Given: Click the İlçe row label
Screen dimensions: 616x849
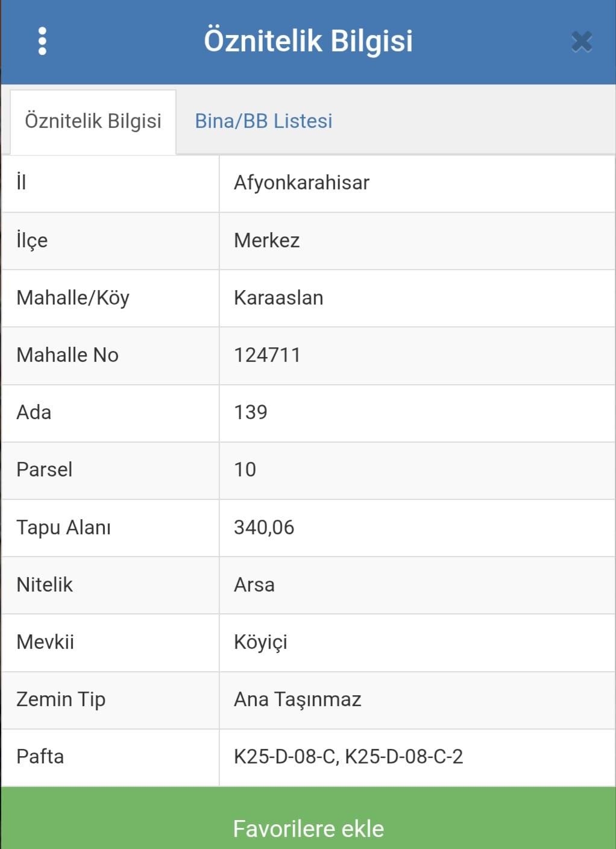Looking at the screenshot, I should (32, 241).
